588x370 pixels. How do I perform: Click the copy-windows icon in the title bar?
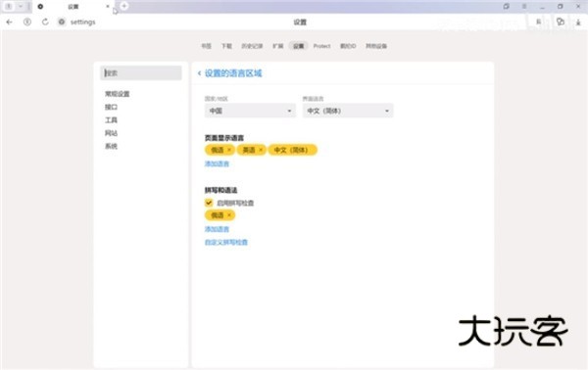click(507, 7)
